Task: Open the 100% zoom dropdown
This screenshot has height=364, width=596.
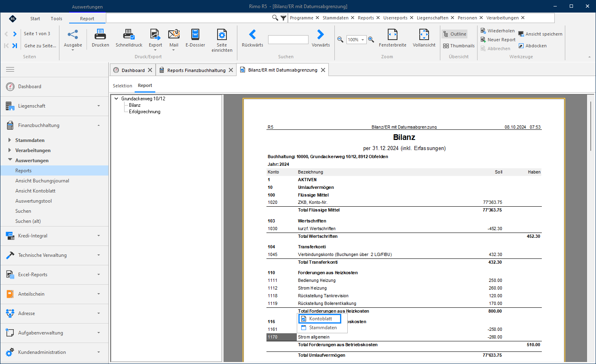Action: [363, 40]
